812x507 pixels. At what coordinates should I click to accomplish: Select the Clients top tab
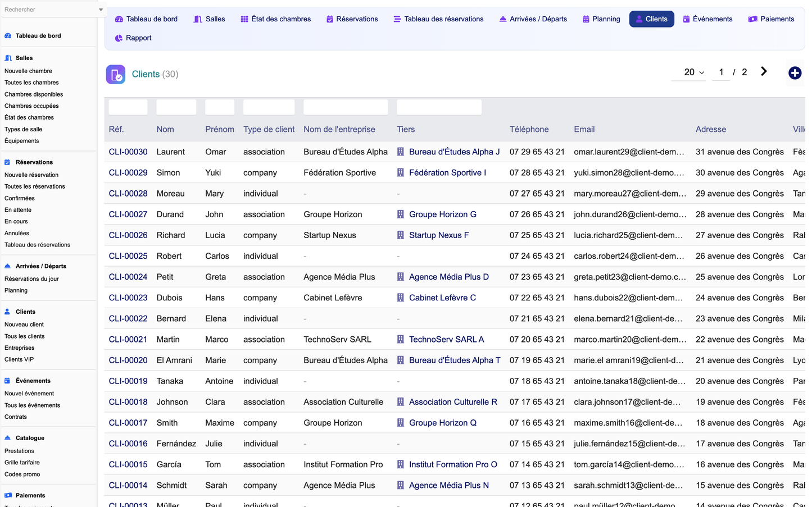coord(651,19)
